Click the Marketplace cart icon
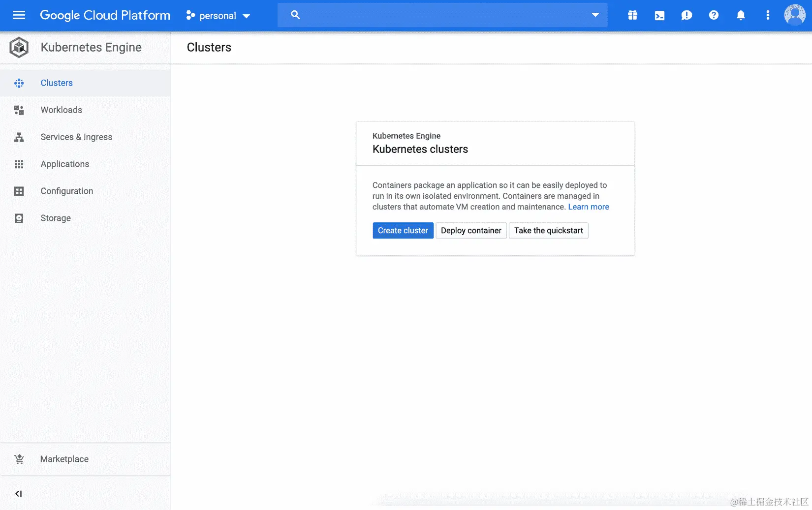This screenshot has height=510, width=812. tap(19, 459)
